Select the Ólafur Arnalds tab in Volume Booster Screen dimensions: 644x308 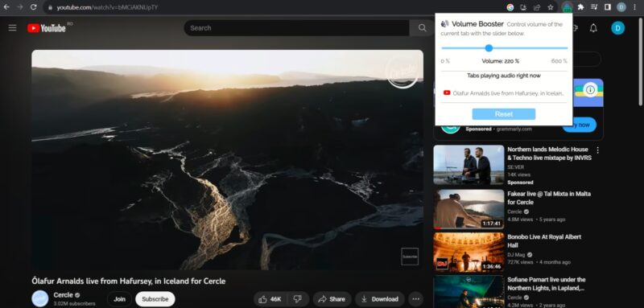(x=504, y=93)
